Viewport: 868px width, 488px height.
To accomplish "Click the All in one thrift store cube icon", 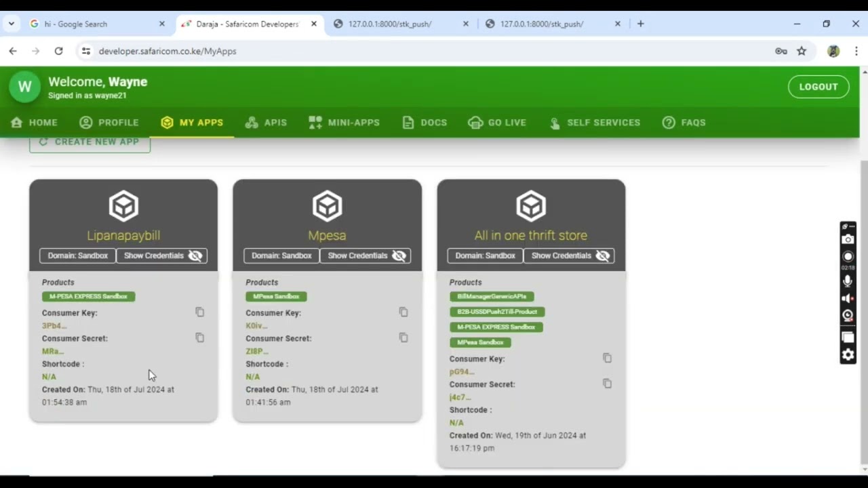I will point(531,206).
